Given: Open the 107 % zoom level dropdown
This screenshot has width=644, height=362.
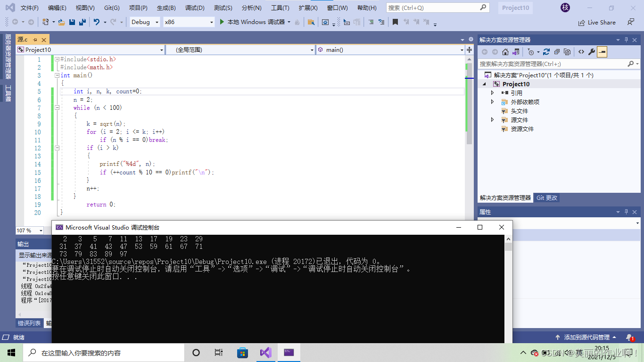Looking at the screenshot, I should click(x=29, y=230).
